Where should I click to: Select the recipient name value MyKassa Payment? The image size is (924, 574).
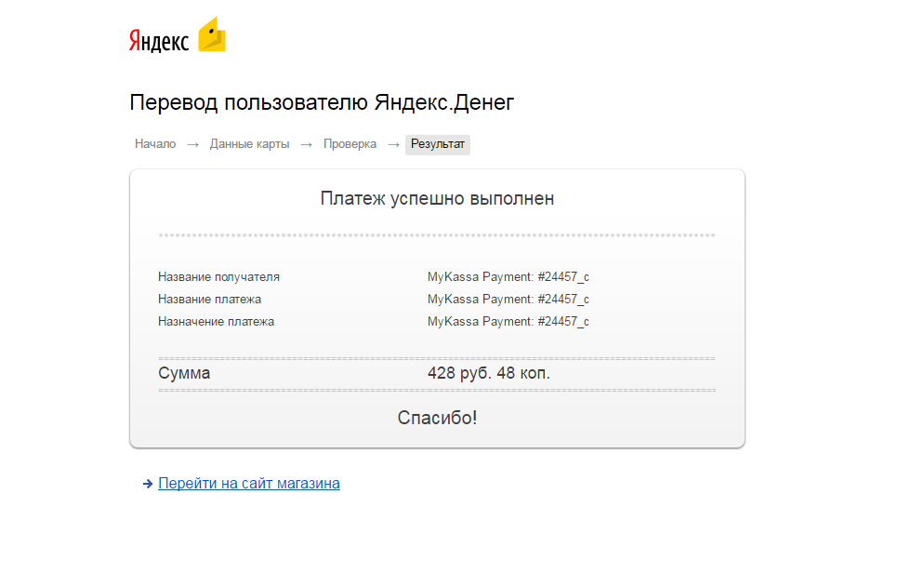click(508, 276)
